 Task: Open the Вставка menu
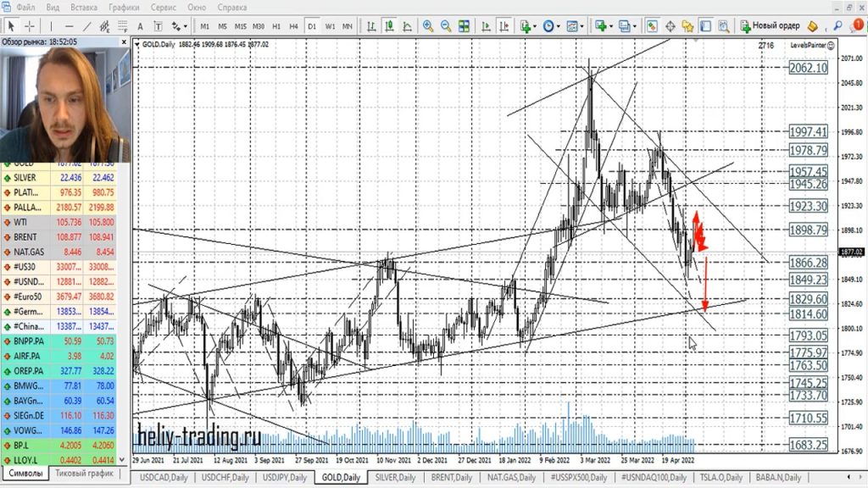click(83, 7)
